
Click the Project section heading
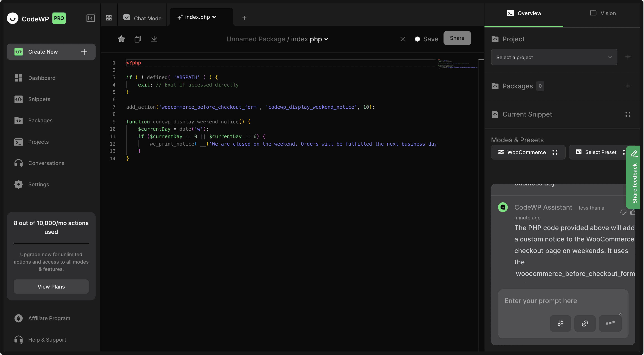513,39
